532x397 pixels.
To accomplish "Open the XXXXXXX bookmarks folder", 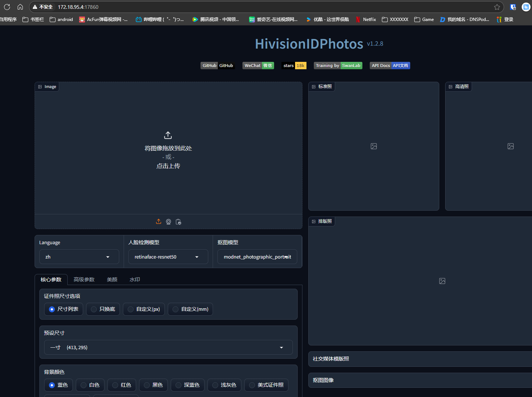I will point(395,20).
